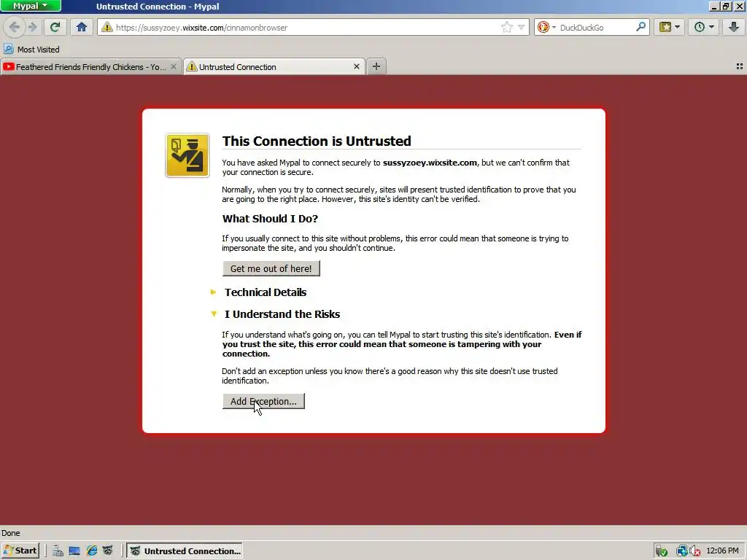Open the Mypal application menu button
The height and width of the screenshot is (560, 747).
[31, 6]
